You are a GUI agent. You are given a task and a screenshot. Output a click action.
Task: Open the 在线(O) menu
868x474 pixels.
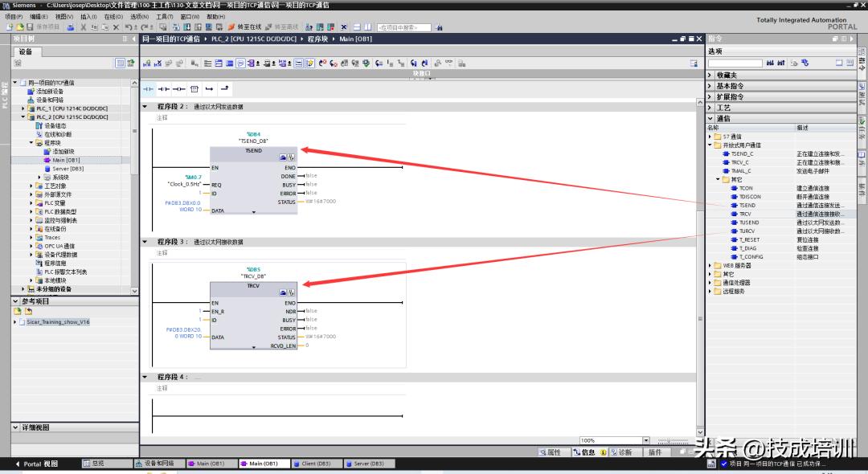tap(113, 17)
